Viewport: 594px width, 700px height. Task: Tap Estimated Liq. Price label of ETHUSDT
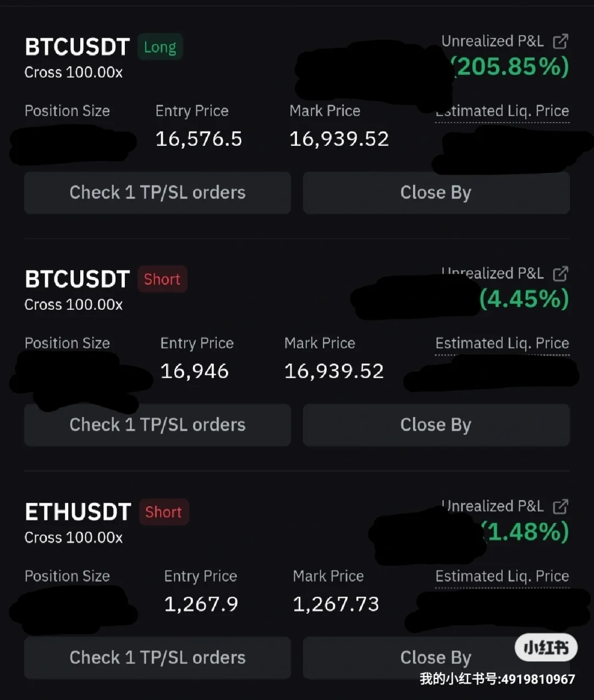(502, 576)
